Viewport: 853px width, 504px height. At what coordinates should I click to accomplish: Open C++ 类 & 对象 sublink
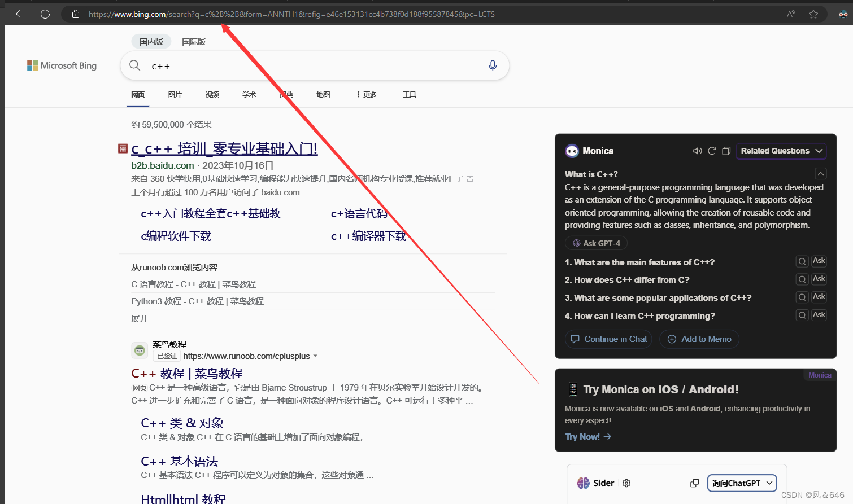tap(182, 423)
